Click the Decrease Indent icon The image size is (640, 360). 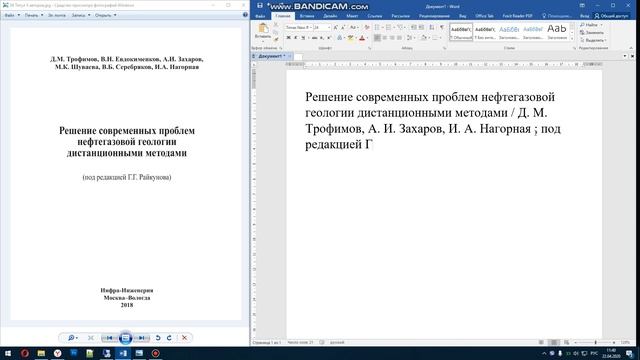pyautogui.click(x=413, y=27)
